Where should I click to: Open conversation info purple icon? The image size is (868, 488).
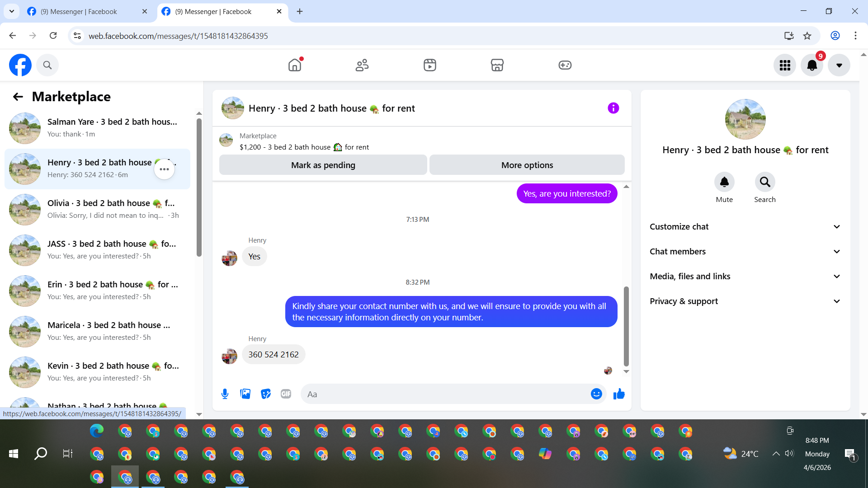click(x=613, y=108)
